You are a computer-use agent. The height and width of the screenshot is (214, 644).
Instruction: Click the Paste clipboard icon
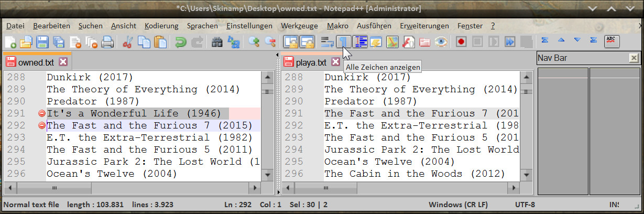point(160,42)
